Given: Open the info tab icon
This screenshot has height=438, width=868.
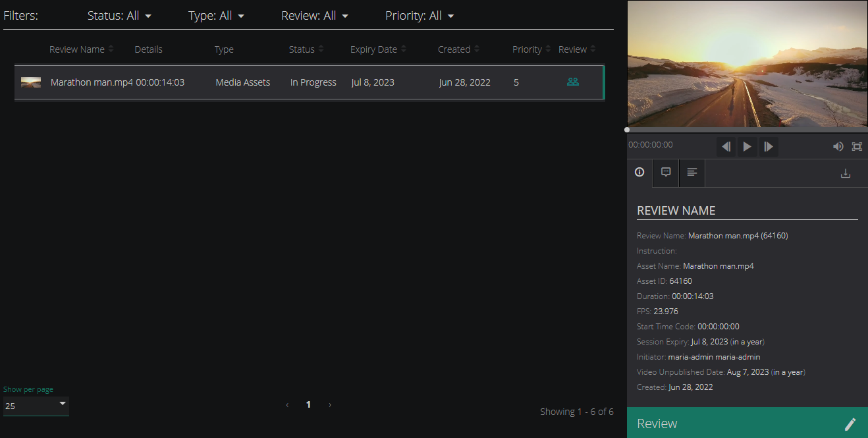Looking at the screenshot, I should pos(639,173).
